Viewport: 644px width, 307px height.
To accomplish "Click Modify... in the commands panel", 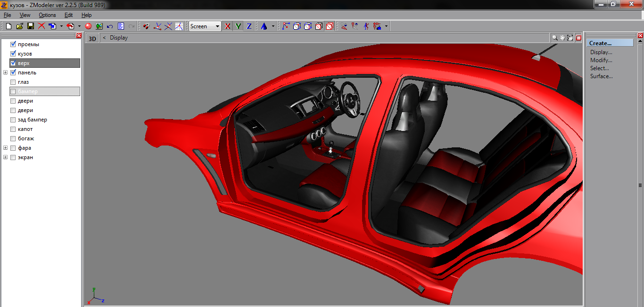I will click(601, 60).
